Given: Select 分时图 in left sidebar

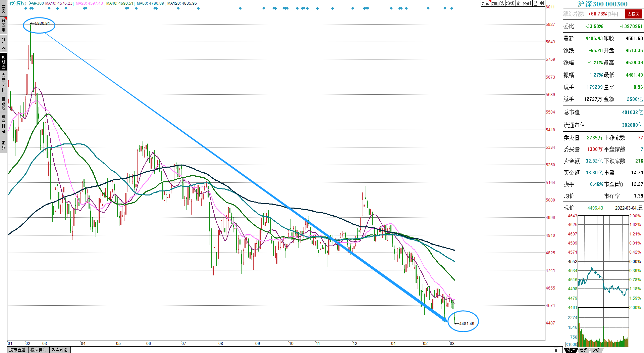Looking at the screenshot, I should pyautogui.click(x=3, y=44).
